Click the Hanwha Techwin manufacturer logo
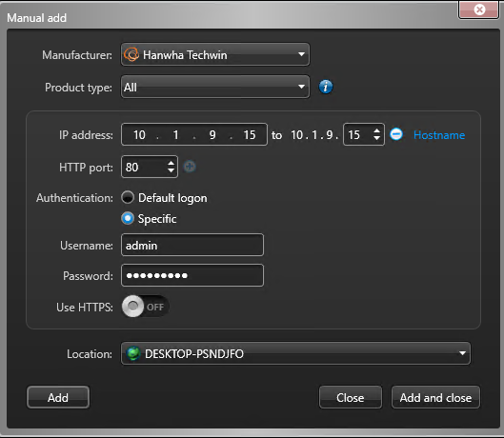The height and width of the screenshot is (438, 504). [x=131, y=54]
